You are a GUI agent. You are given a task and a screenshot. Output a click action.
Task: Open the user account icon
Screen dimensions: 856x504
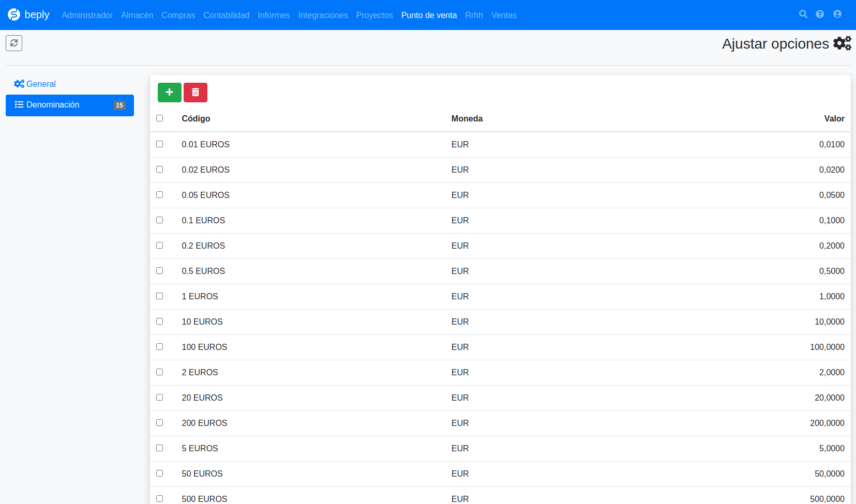point(837,14)
